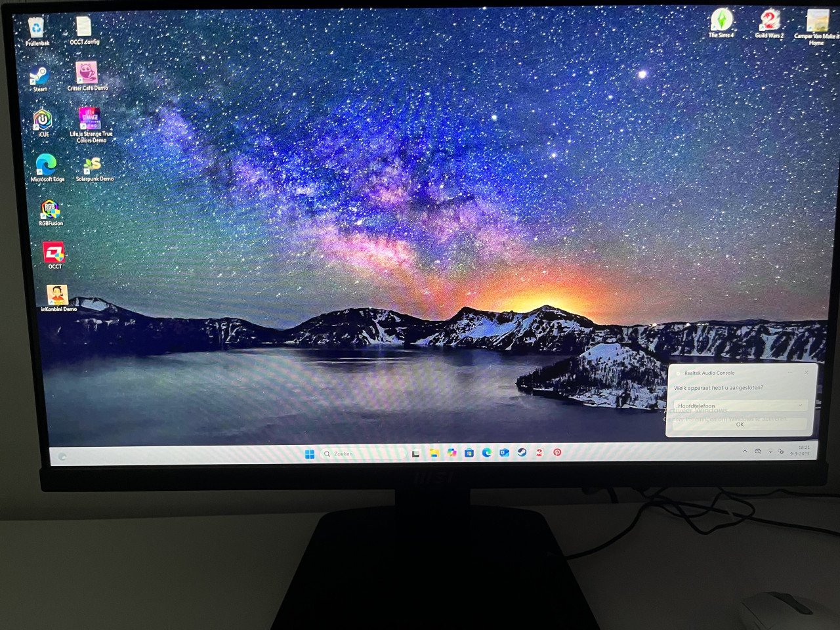Open the volume icon in the tray
840x630 pixels.
[780, 451]
